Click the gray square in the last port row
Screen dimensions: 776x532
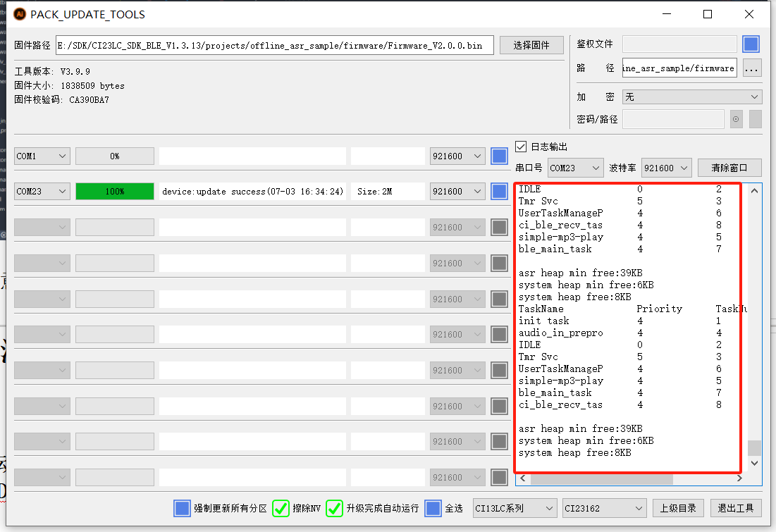click(500, 477)
